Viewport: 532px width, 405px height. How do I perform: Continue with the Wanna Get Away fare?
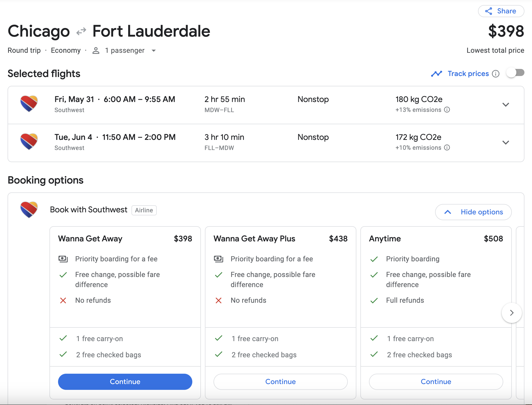[125, 382]
